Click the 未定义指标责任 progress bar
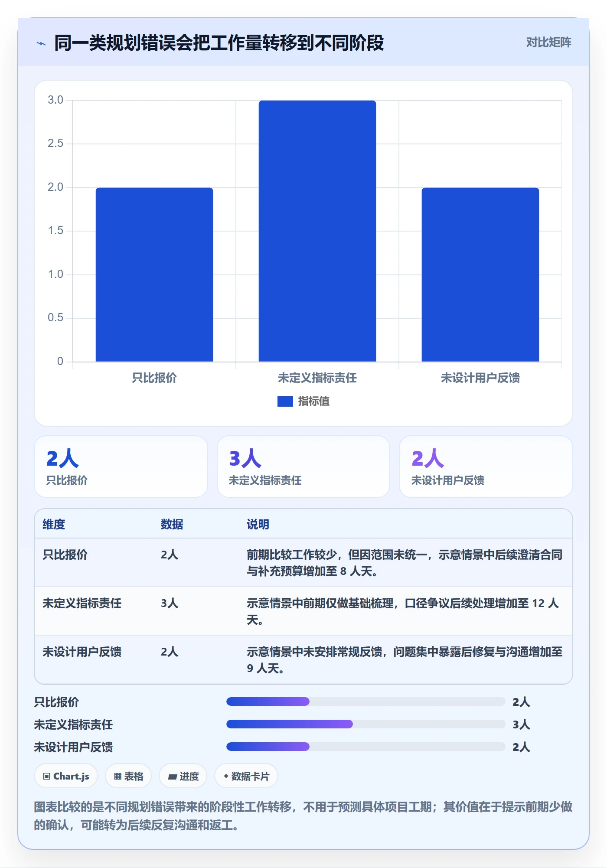 pyautogui.click(x=366, y=724)
